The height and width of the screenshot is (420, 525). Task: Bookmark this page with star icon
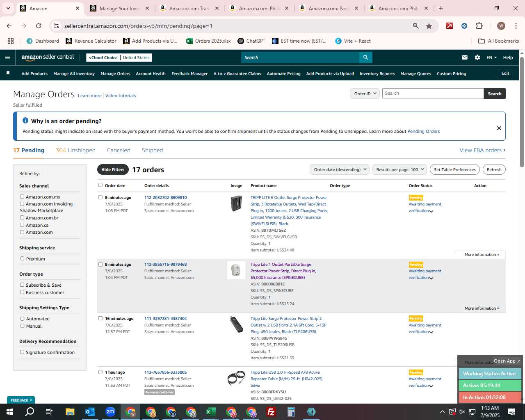tap(429, 26)
